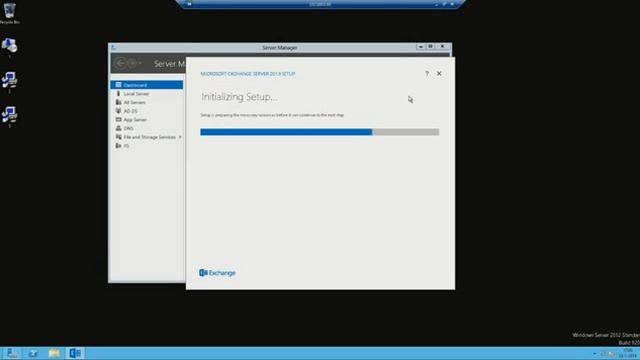Click the Microsoft Exchange Server 2013 Setup title
This screenshot has height=360, width=640.
(x=248, y=74)
